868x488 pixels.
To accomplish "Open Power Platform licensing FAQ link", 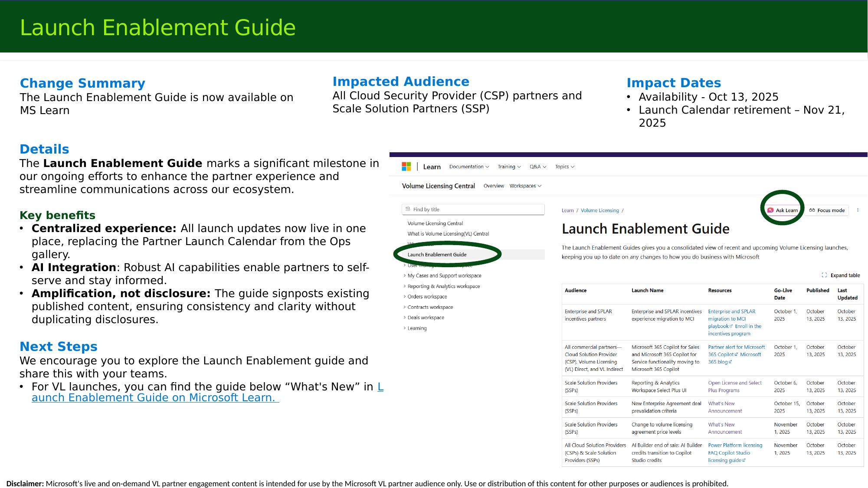I will click(x=735, y=449).
